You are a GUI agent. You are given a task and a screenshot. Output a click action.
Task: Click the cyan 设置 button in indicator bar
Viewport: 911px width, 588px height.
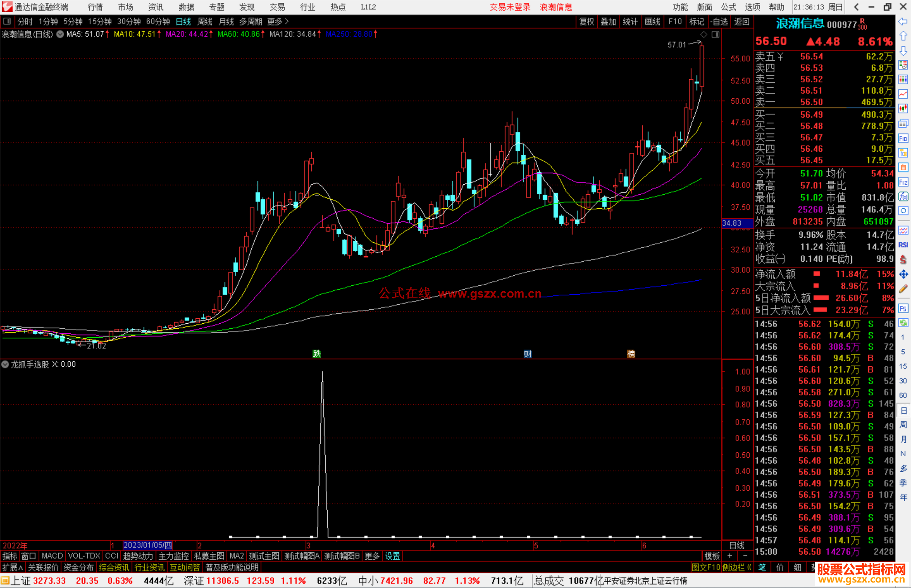(392, 556)
